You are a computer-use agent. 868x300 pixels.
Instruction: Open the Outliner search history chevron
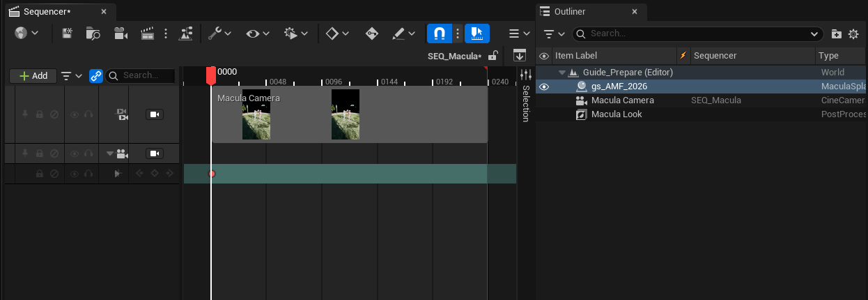[815, 33]
